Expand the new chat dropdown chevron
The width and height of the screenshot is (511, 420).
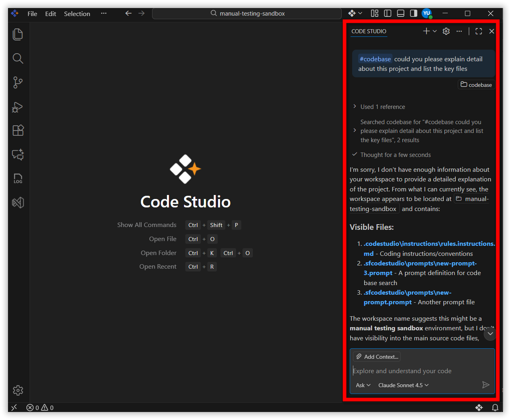(x=435, y=31)
